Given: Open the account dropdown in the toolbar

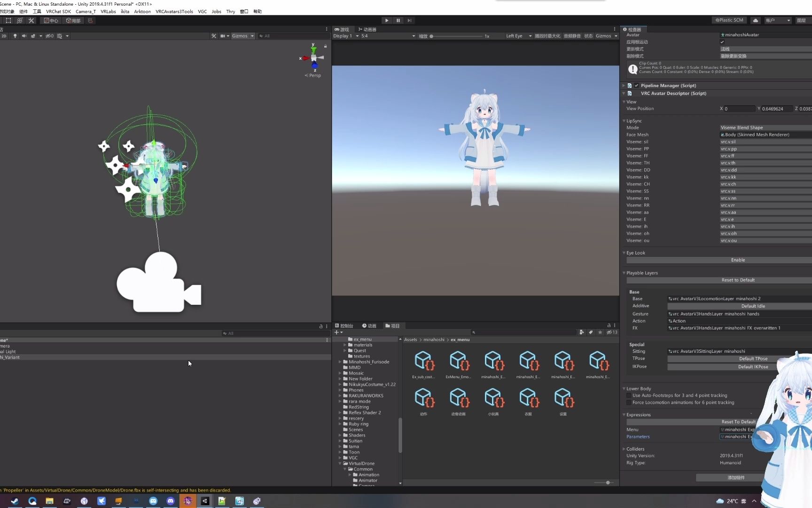Looking at the screenshot, I should coord(778,20).
